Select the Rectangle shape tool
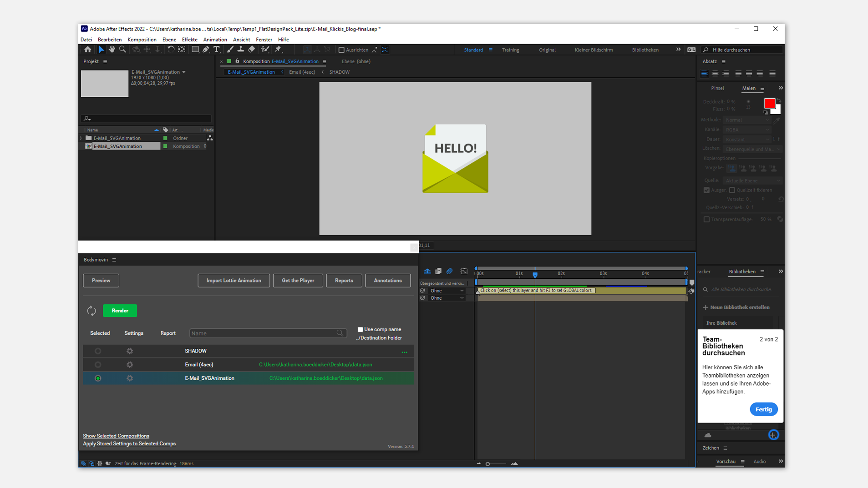 point(195,50)
